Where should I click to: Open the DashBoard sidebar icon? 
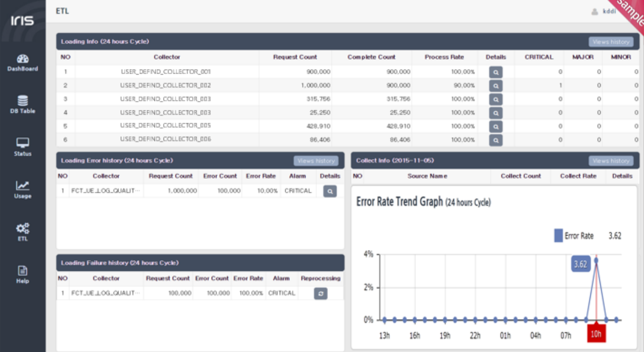coord(23,59)
